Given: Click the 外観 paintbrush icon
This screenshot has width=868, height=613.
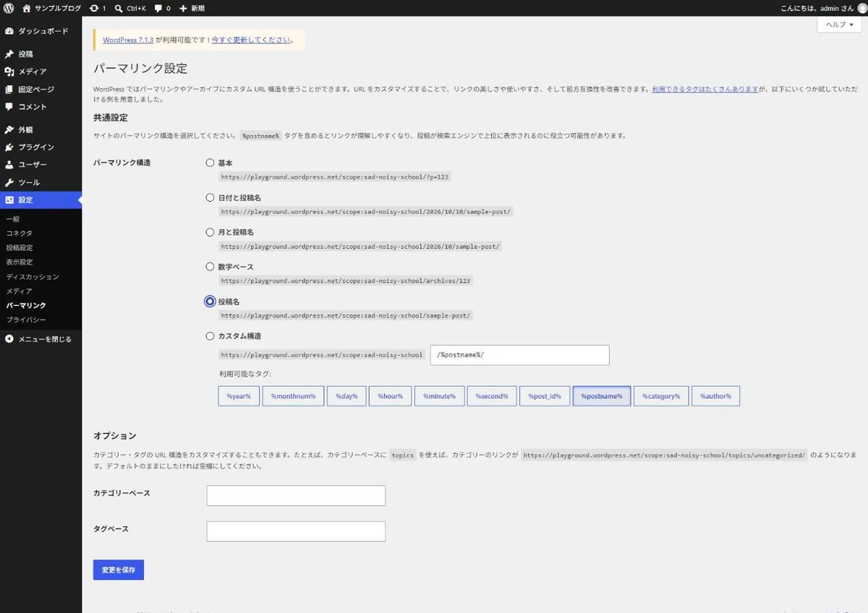Looking at the screenshot, I should point(9,130).
